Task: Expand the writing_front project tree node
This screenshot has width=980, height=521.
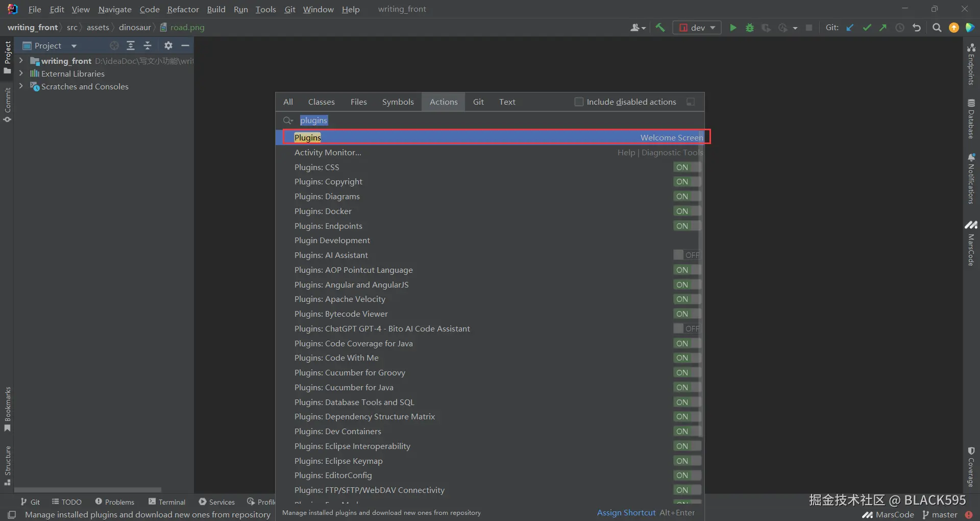Action: [x=21, y=60]
